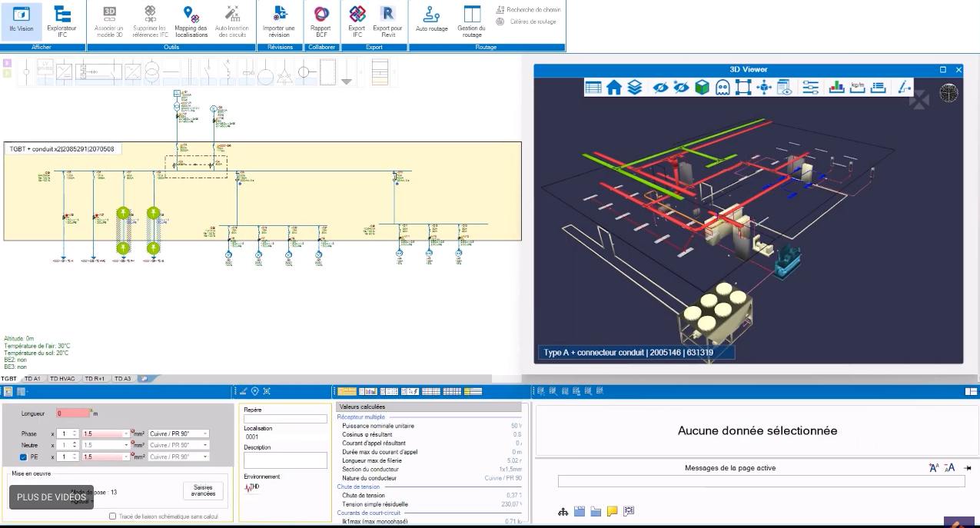Click the Mapping des localisations tool
The image size is (980, 528).
point(191,21)
